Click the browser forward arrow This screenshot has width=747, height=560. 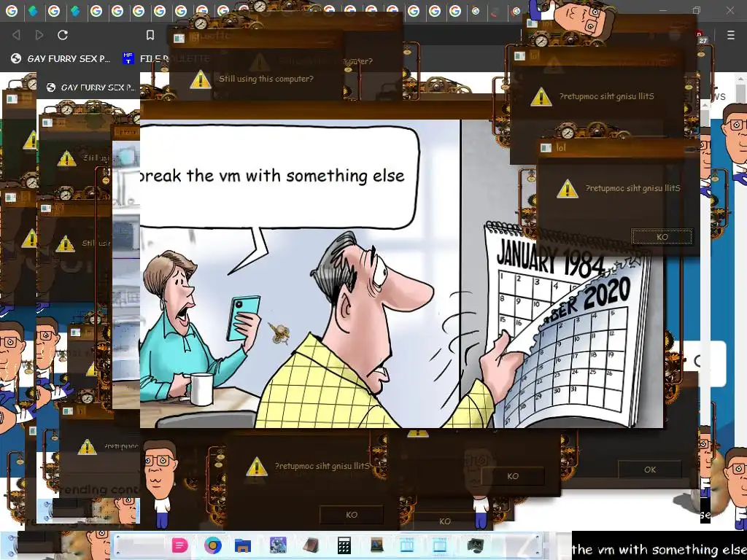(39, 35)
